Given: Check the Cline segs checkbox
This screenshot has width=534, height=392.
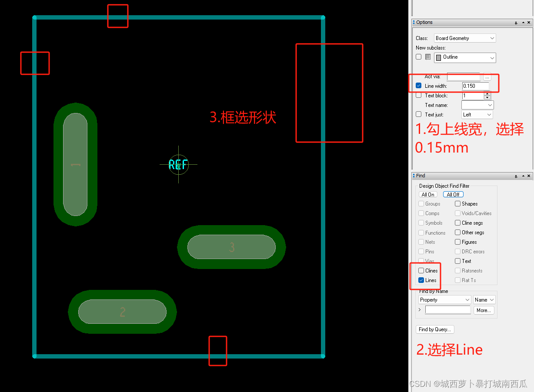Looking at the screenshot, I should (x=457, y=223).
